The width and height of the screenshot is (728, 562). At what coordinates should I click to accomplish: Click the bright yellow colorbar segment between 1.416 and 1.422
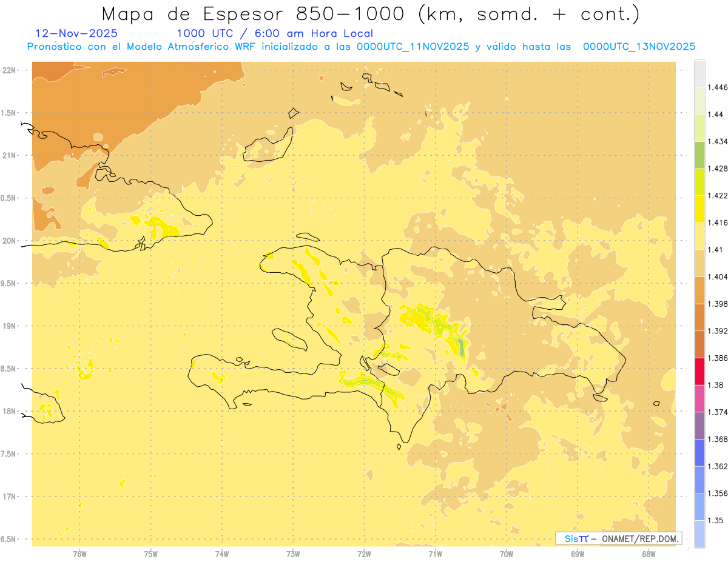[699, 209]
